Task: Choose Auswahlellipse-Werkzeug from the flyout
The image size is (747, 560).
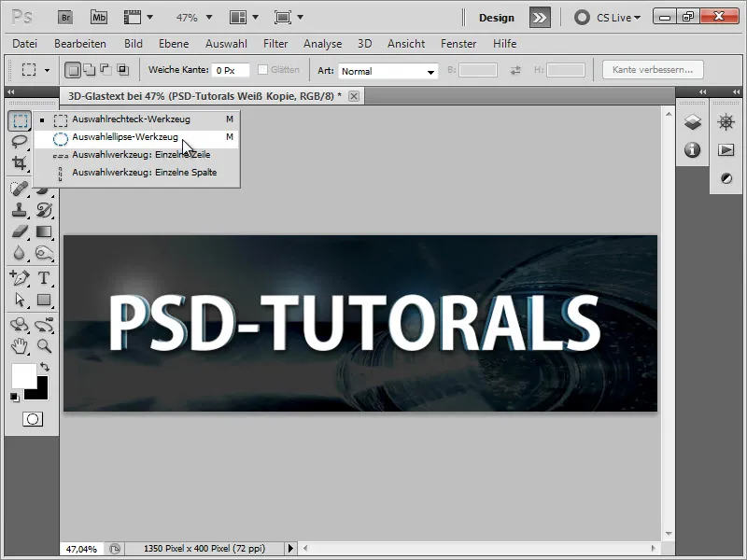Action: pyautogui.click(x=135, y=137)
